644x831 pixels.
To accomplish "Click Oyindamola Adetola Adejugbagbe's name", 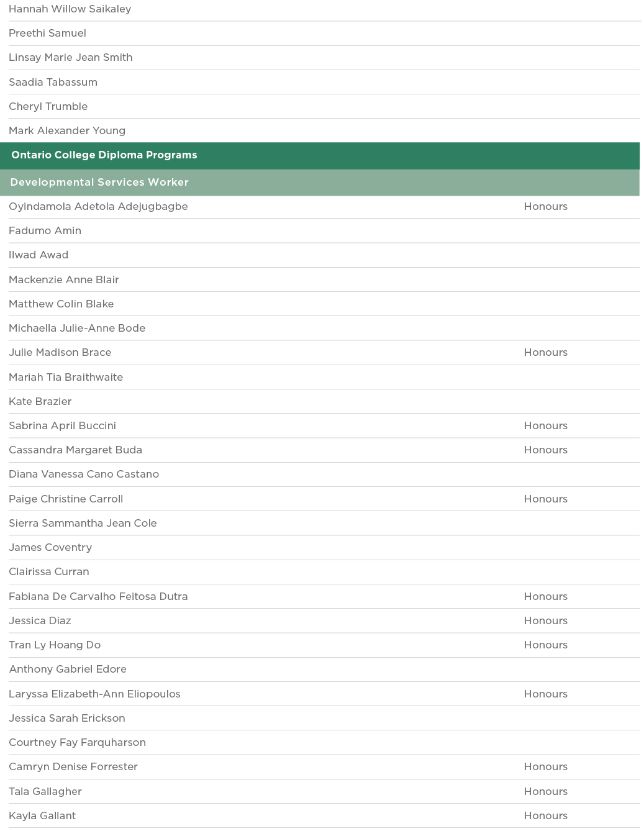I will [98, 207].
